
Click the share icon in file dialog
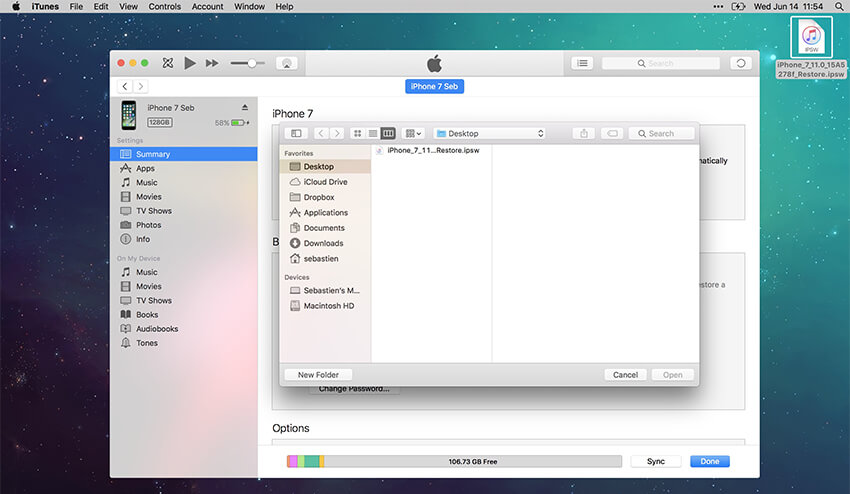(584, 133)
